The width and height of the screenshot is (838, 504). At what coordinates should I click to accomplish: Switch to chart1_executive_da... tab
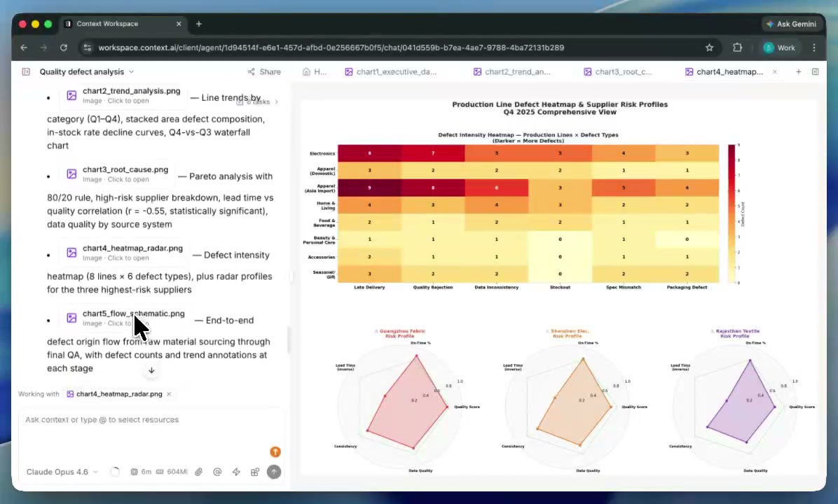391,71
